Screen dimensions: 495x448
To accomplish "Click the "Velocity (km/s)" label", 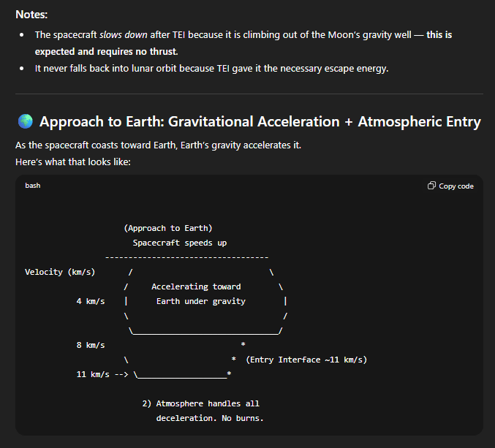I will [60, 272].
